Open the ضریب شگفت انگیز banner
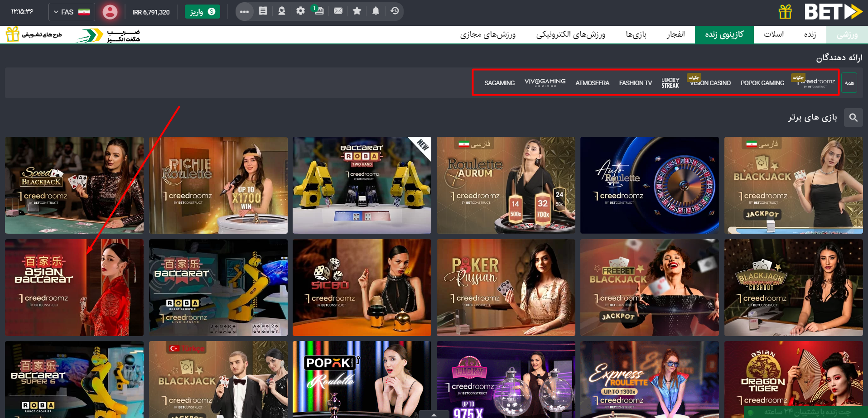 pos(109,35)
